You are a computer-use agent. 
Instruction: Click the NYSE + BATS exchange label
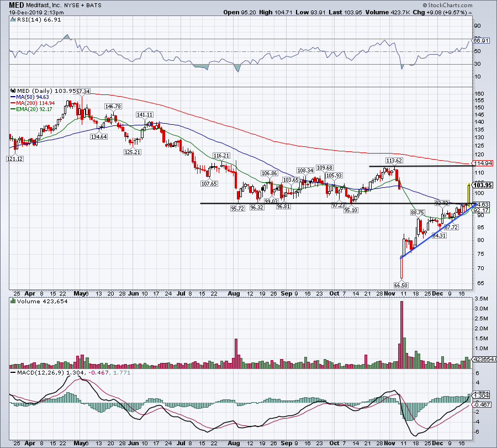pos(82,6)
